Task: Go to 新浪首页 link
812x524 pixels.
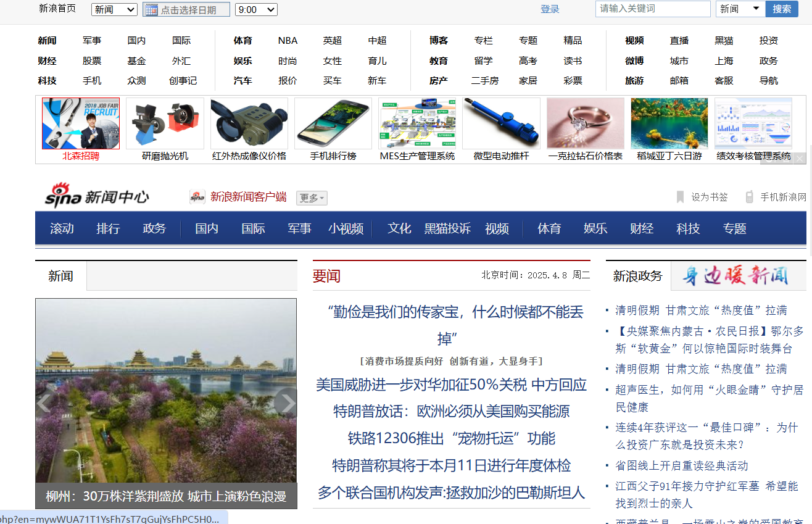Action: click(x=57, y=8)
